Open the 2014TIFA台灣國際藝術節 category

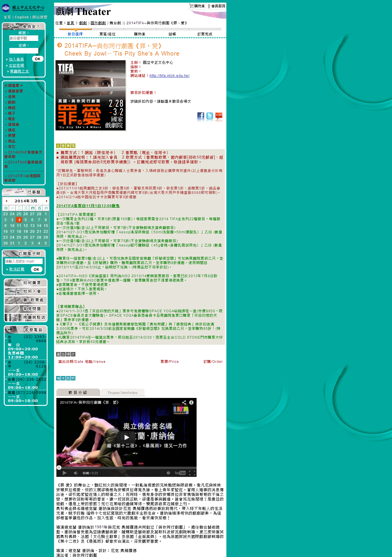22,178
